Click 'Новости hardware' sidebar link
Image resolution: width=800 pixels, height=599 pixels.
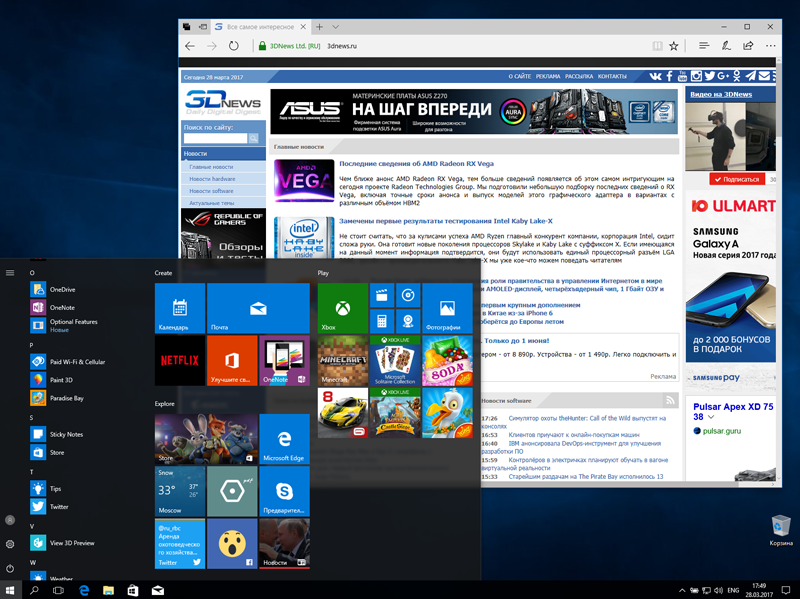coord(212,179)
